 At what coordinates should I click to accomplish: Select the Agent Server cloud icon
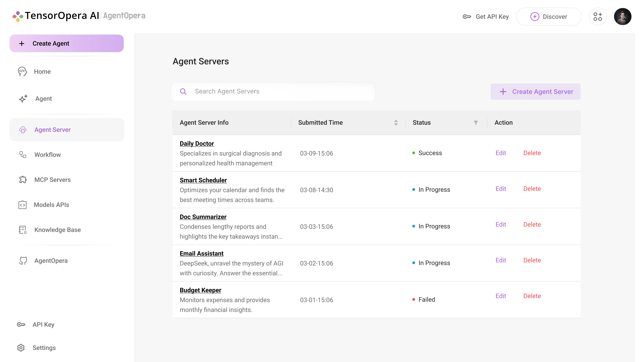click(23, 130)
